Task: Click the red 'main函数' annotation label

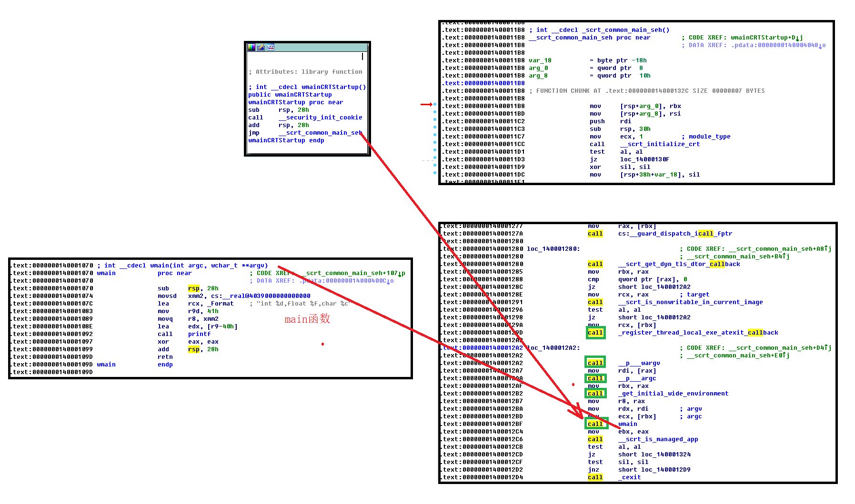Action: 307,319
